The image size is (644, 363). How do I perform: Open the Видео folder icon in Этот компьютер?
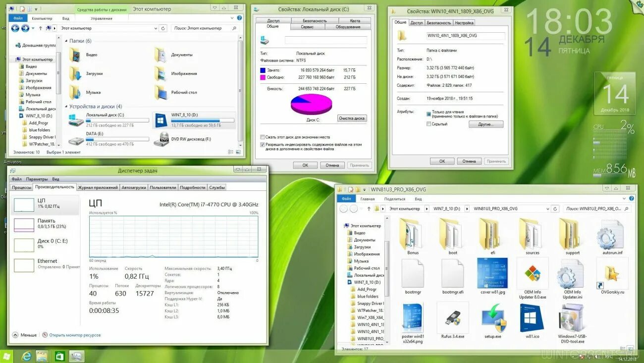(75, 55)
